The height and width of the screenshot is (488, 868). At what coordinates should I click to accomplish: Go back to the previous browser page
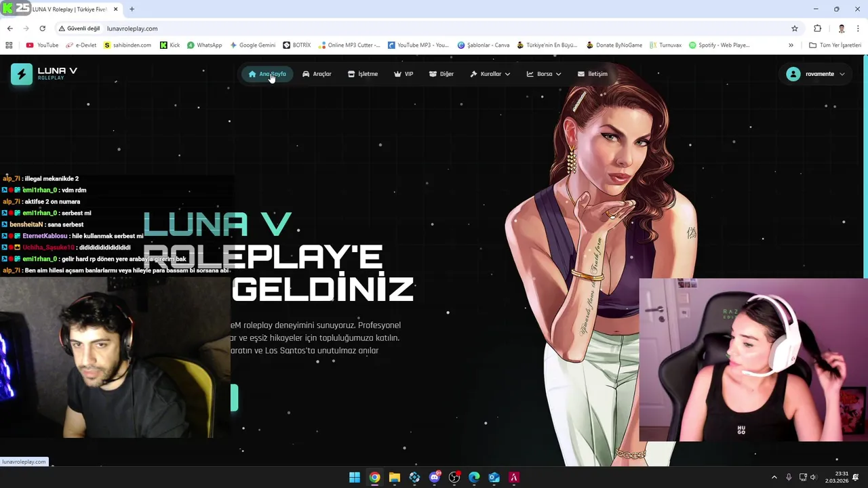9,28
